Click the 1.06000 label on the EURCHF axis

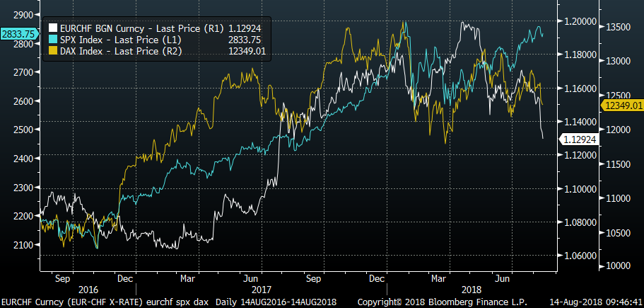click(x=579, y=256)
